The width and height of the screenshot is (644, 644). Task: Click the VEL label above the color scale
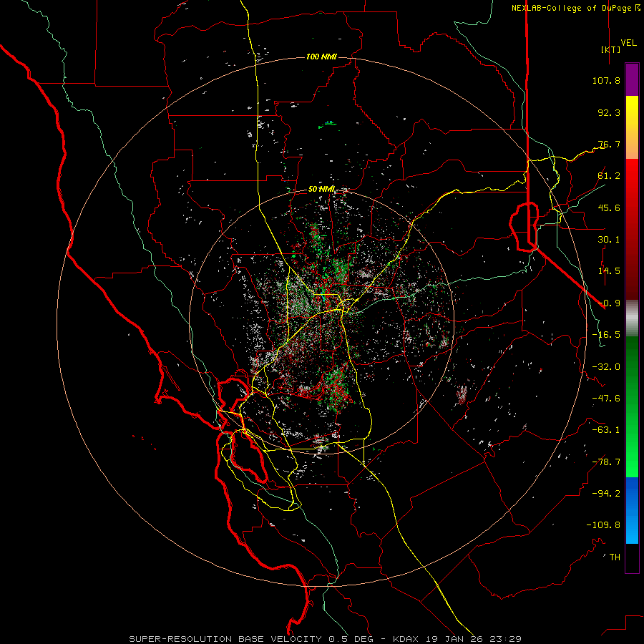(x=629, y=43)
